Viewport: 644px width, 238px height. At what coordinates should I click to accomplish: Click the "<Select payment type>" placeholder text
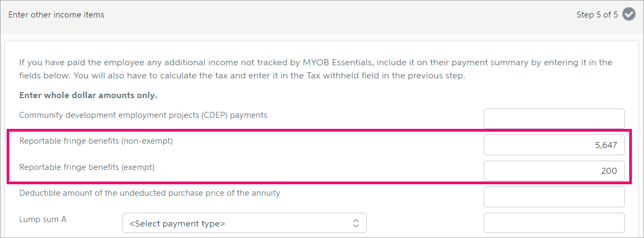coord(177,224)
